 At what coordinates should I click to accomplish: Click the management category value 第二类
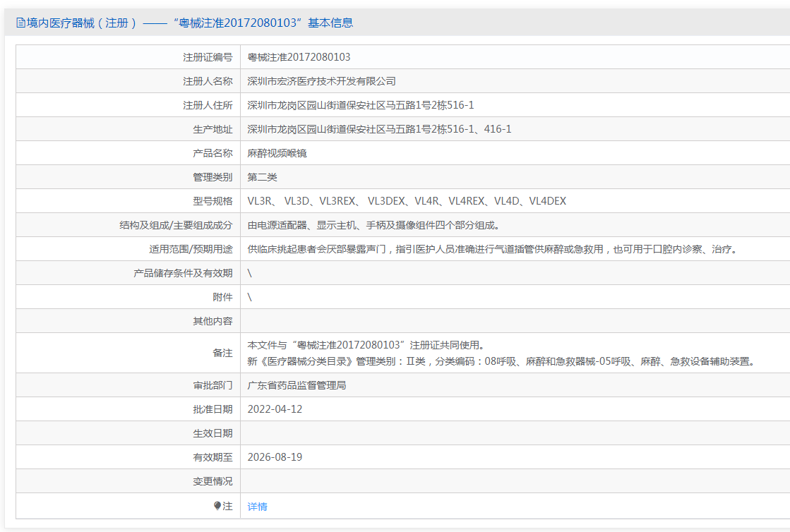(x=262, y=177)
